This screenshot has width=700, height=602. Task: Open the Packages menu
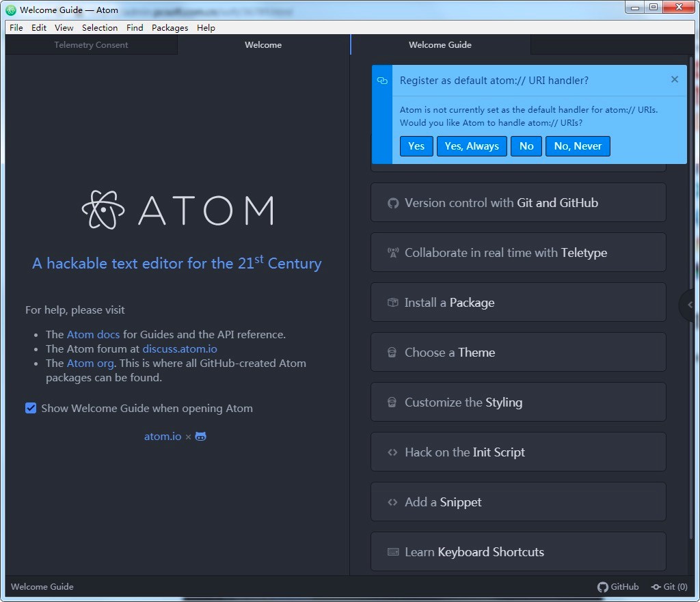pos(170,27)
